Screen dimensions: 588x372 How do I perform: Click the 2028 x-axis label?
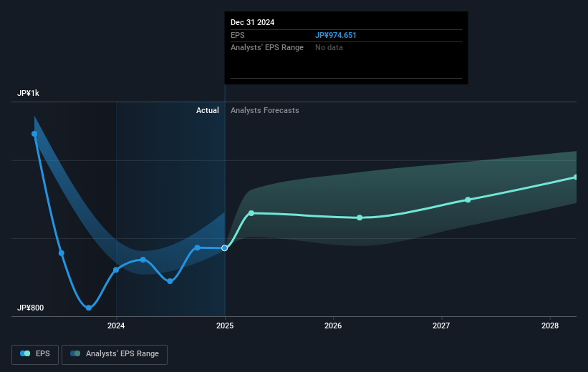click(x=550, y=325)
